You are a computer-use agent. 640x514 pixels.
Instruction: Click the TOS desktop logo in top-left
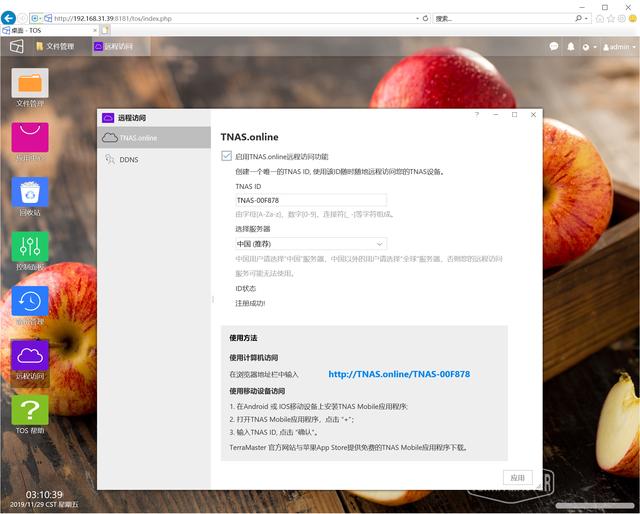click(x=17, y=46)
